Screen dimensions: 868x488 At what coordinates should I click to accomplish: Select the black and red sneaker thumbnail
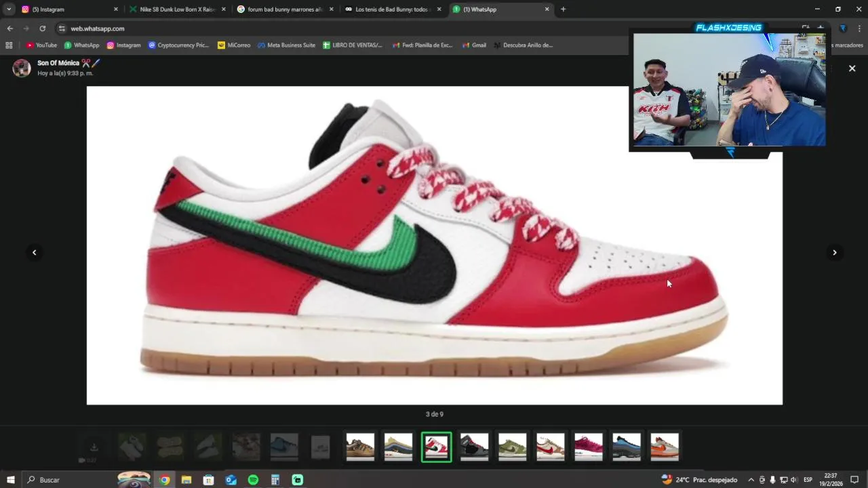[474, 447]
